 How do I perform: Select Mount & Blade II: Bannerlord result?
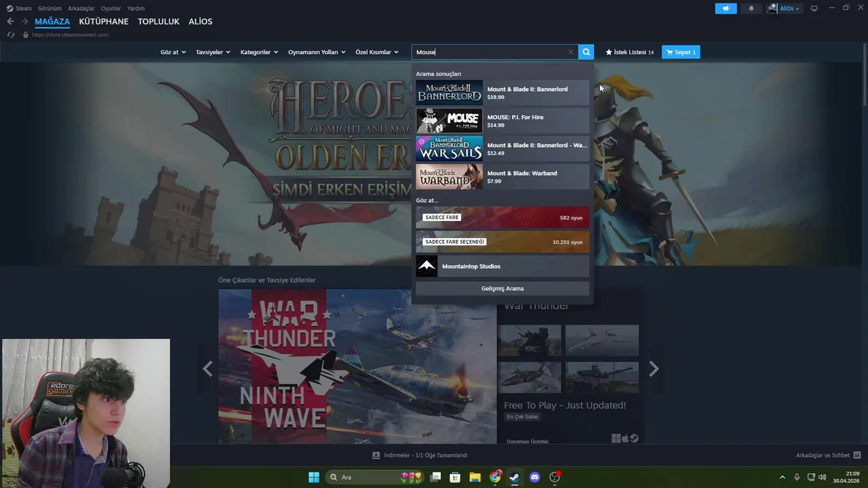tap(502, 93)
